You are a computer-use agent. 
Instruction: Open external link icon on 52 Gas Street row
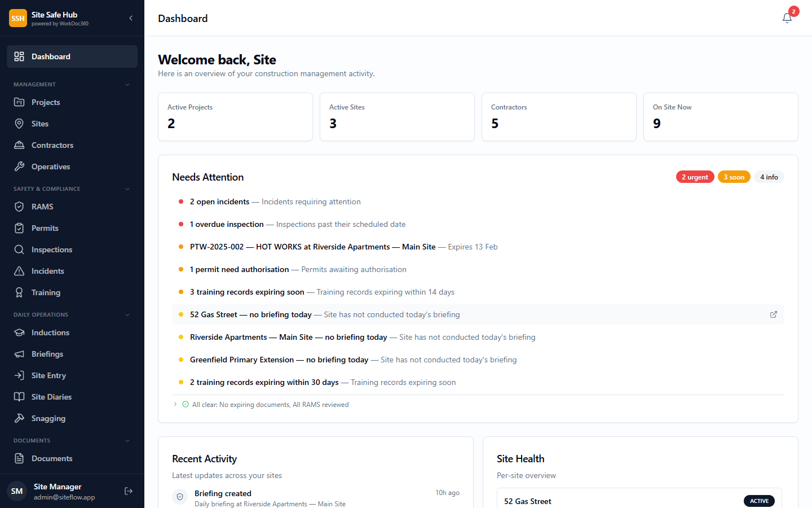pos(774,314)
